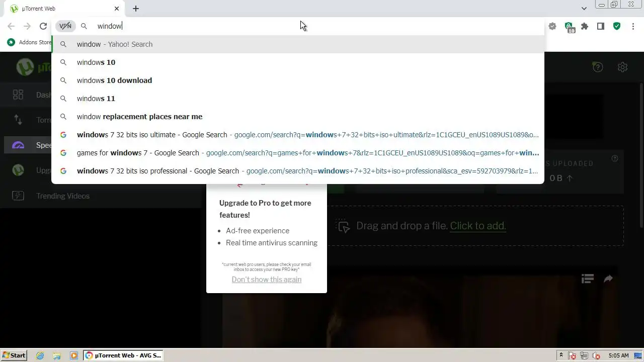Open the video playlist list icon
Viewport: 644px width, 362px height.
588,279
